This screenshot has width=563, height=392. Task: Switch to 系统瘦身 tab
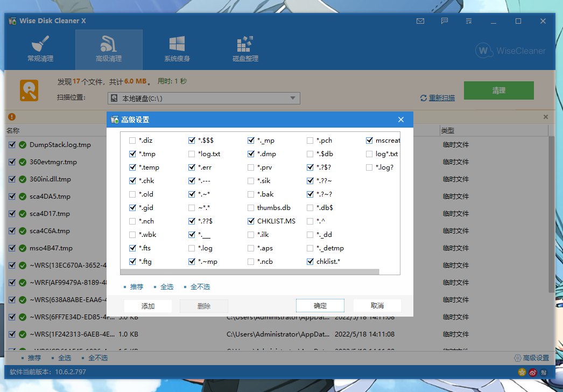pos(177,49)
